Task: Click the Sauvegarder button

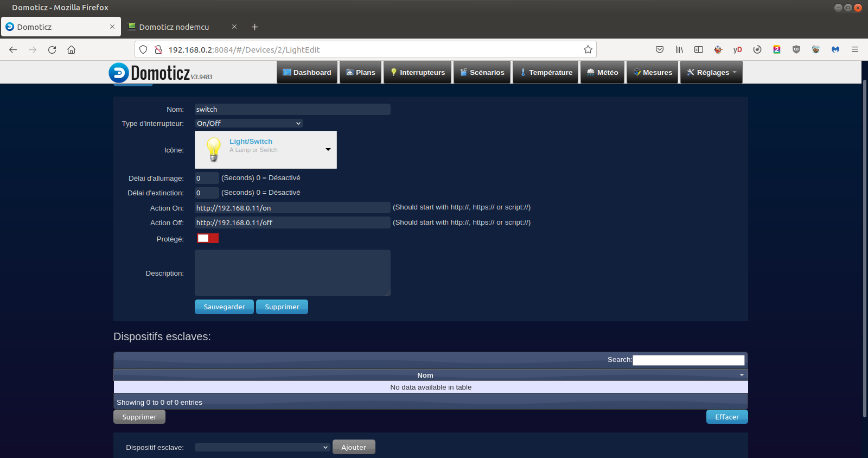Action: click(224, 307)
